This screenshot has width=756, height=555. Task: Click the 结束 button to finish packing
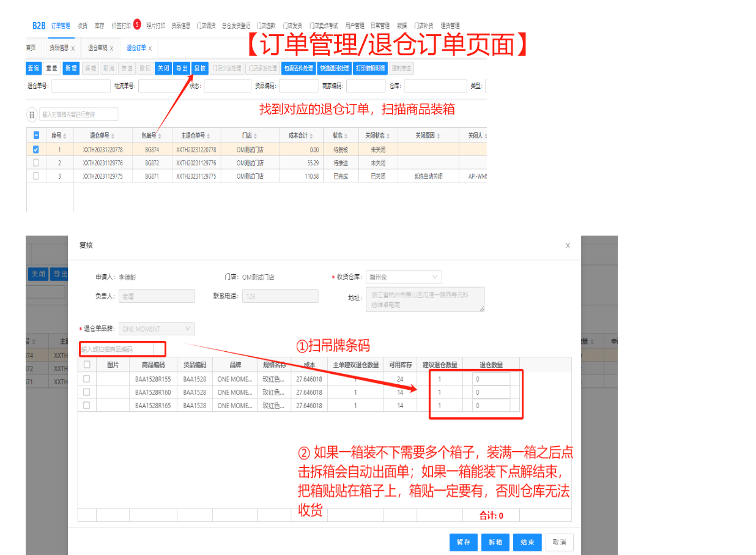tap(527, 542)
